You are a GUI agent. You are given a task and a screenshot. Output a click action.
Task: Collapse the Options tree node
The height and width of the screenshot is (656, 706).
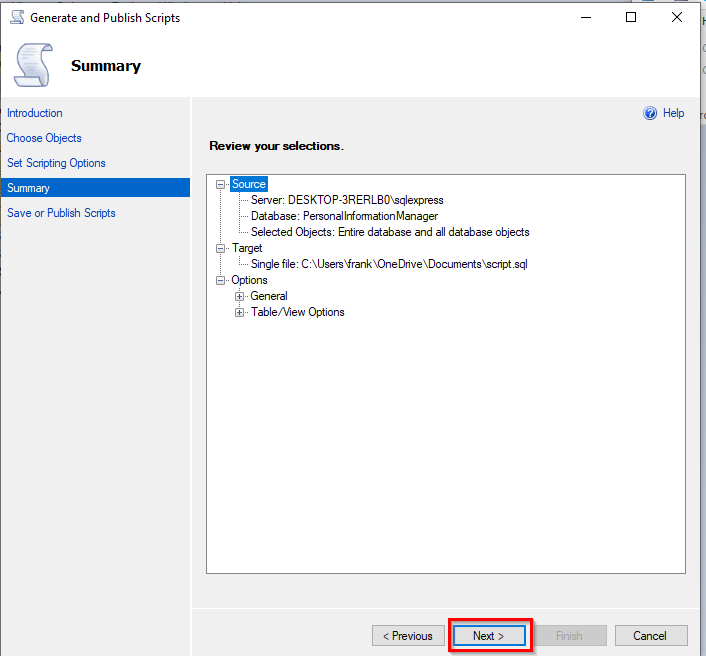pyautogui.click(x=220, y=280)
